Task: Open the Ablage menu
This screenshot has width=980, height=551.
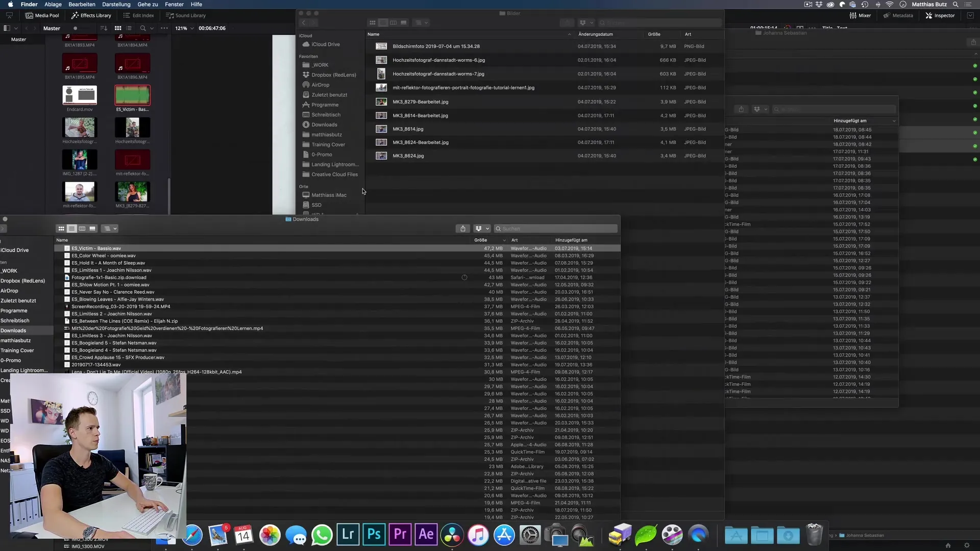Action: [53, 4]
